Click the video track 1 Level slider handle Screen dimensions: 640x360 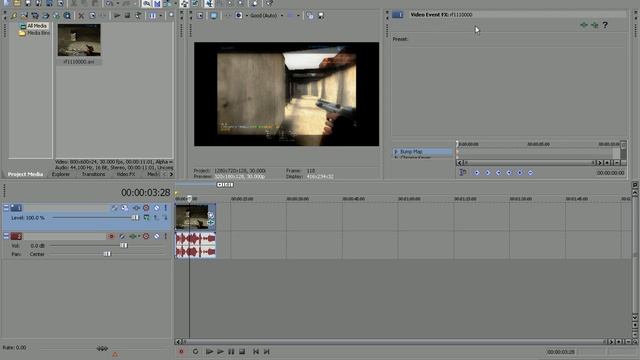tap(135, 218)
